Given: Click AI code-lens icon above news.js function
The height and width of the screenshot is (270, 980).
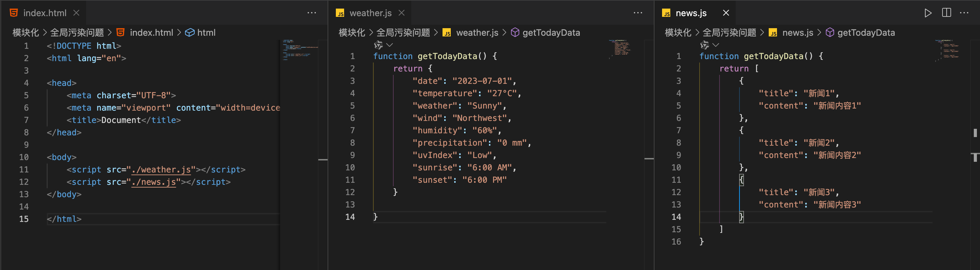Looking at the screenshot, I should [x=705, y=45].
